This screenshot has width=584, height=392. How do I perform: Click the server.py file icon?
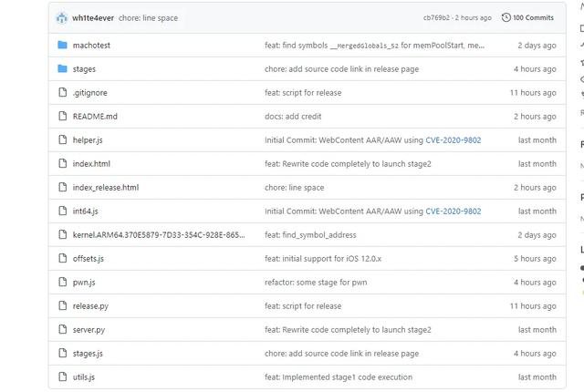(x=63, y=329)
